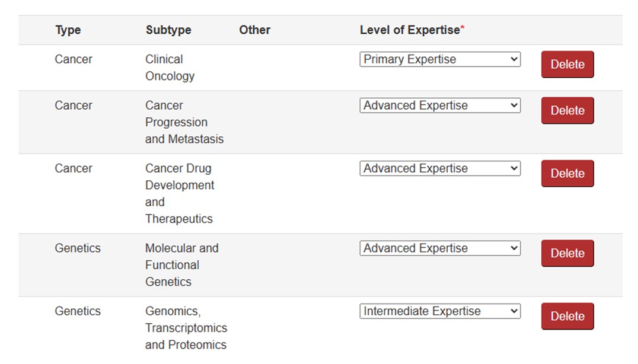The height and width of the screenshot is (364, 638).
Task: Delete the Clinical Oncology row
Action: [567, 65]
